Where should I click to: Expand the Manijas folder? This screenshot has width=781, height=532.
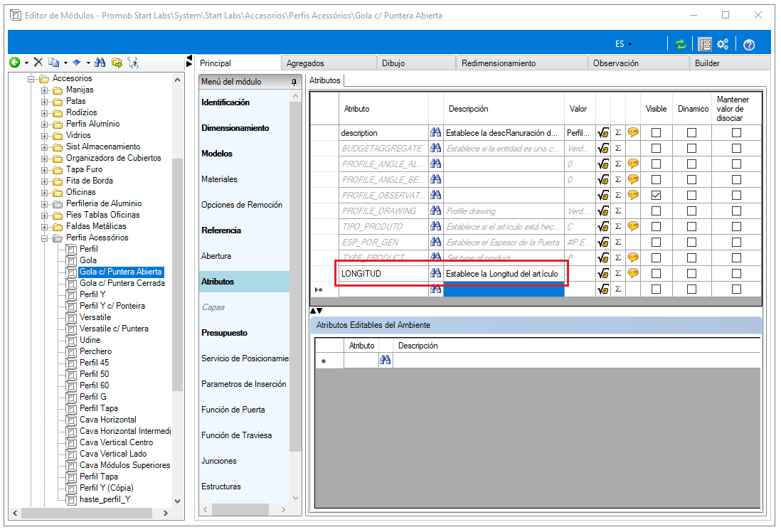tap(44, 90)
